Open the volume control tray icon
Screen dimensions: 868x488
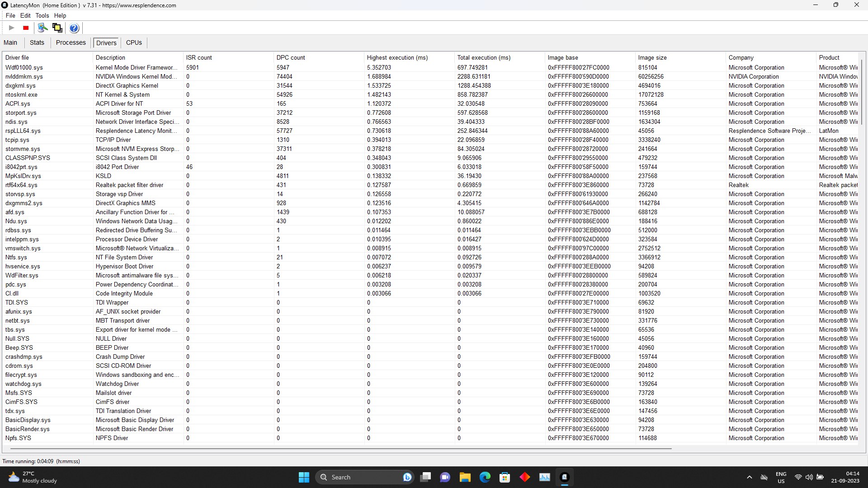click(809, 477)
